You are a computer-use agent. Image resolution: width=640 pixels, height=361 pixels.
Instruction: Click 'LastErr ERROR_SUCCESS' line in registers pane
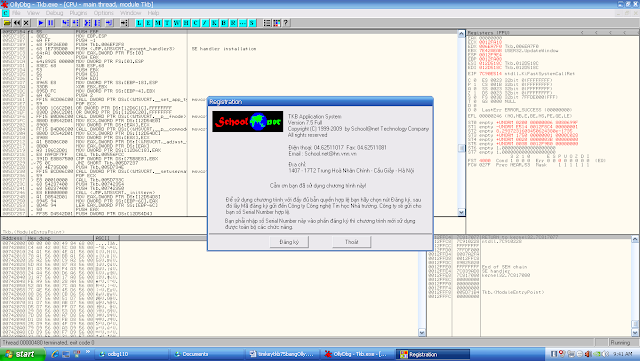(x=527, y=110)
